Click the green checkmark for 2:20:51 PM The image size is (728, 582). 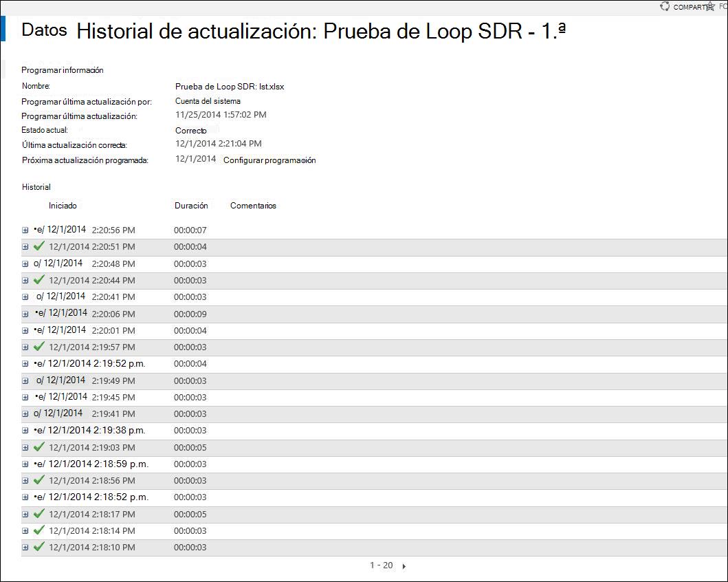[39, 246]
